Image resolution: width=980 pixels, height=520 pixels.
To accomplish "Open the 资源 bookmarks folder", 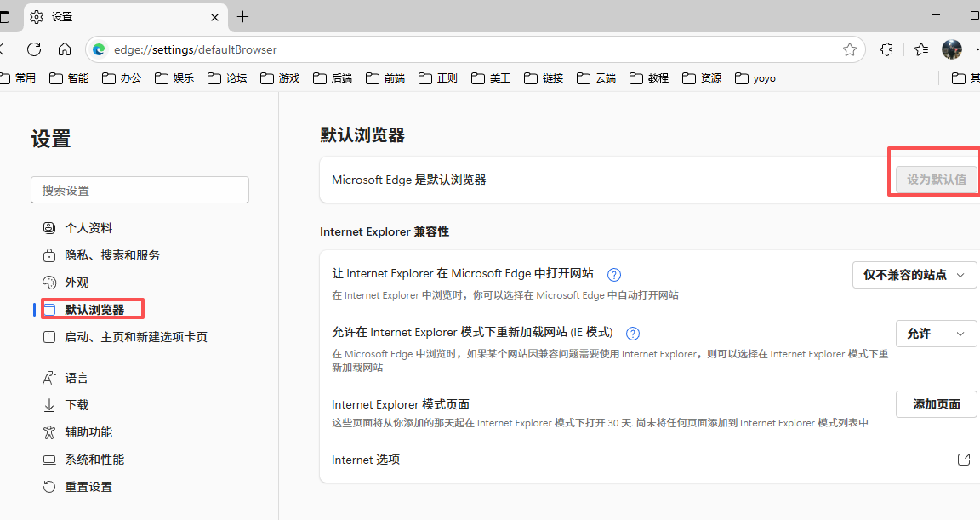I will [x=702, y=78].
